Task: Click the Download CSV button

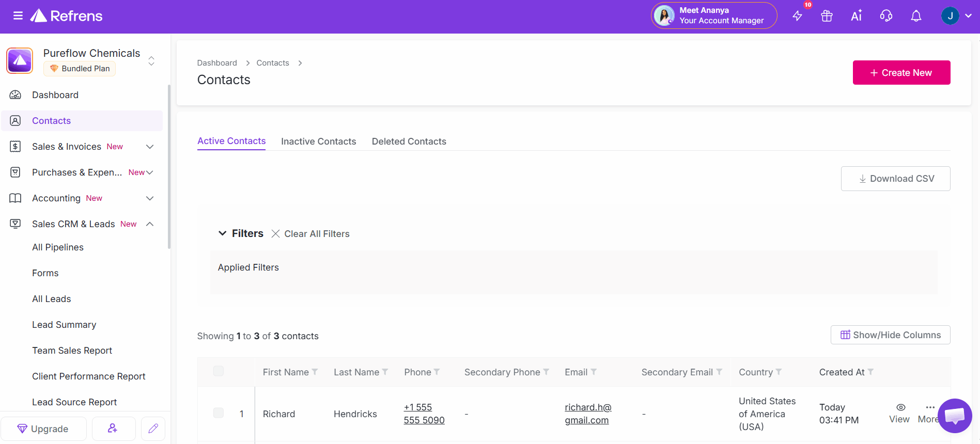Action: coord(895,179)
